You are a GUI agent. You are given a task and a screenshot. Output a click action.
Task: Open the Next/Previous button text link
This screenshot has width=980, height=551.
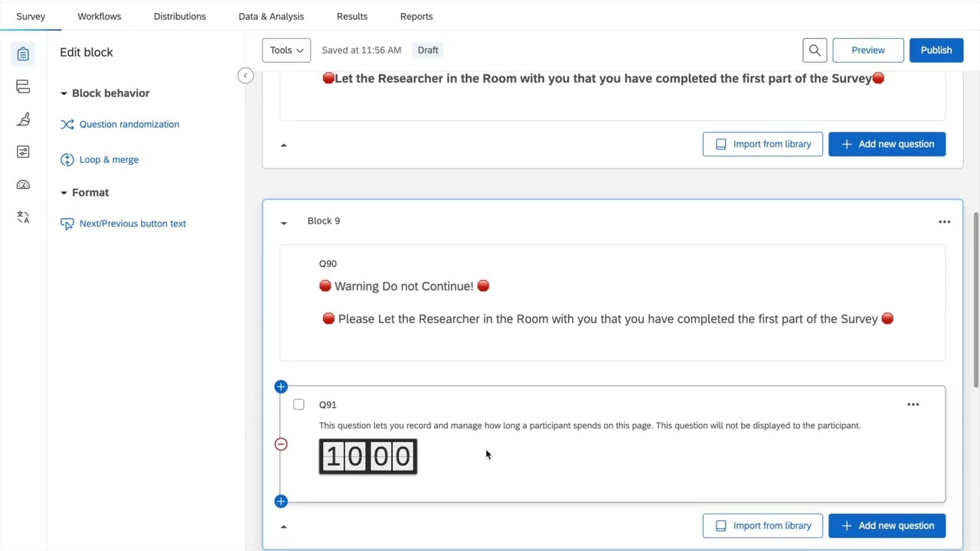[132, 223]
